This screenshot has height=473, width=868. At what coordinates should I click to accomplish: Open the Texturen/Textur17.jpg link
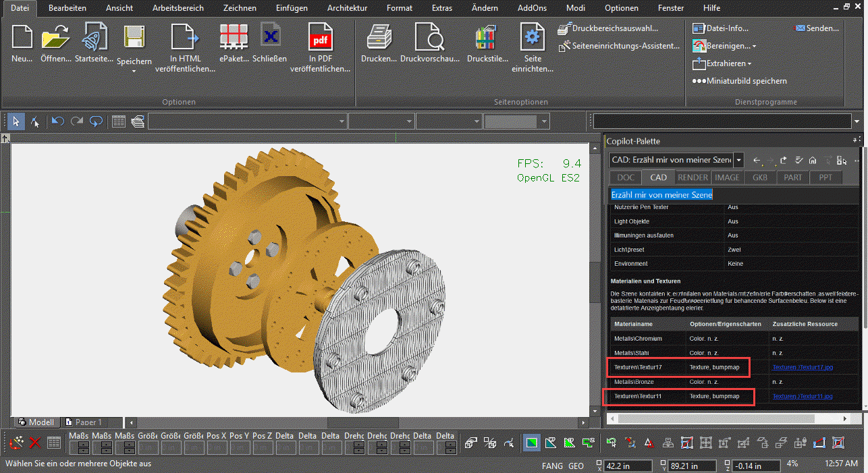(x=803, y=368)
